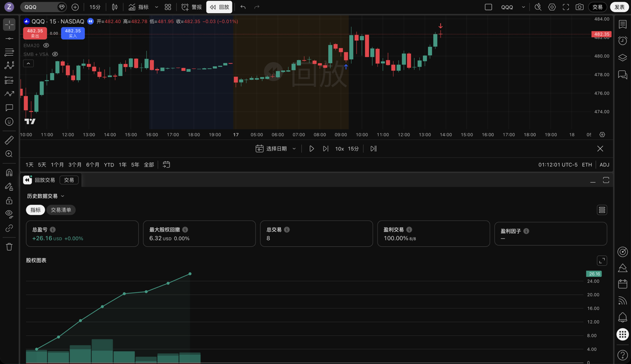Click the blue 买入 buy button

pyautogui.click(x=73, y=33)
